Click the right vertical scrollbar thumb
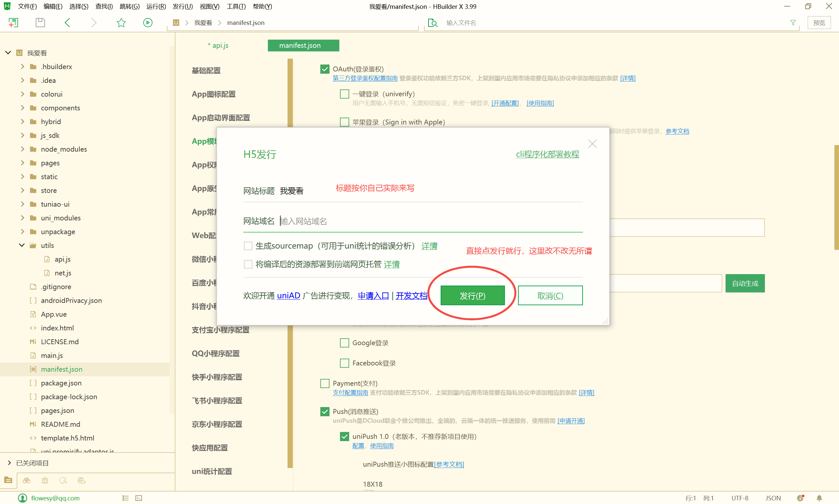839x504 pixels. [836, 197]
